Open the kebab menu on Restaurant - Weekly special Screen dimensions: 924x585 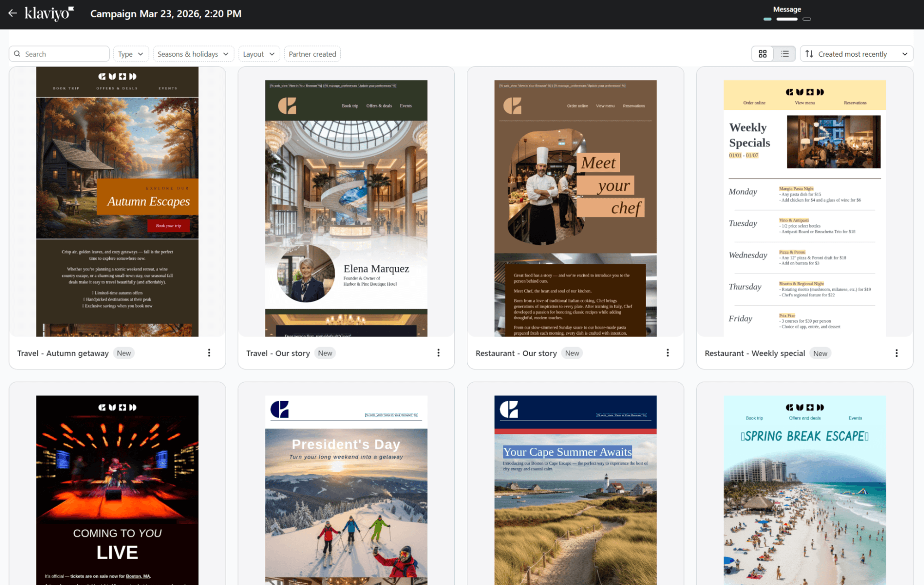coord(896,353)
